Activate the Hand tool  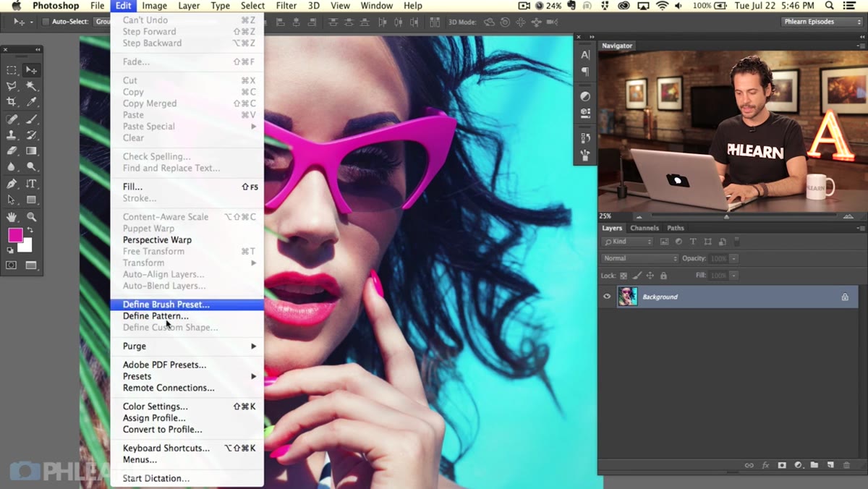[12, 216]
